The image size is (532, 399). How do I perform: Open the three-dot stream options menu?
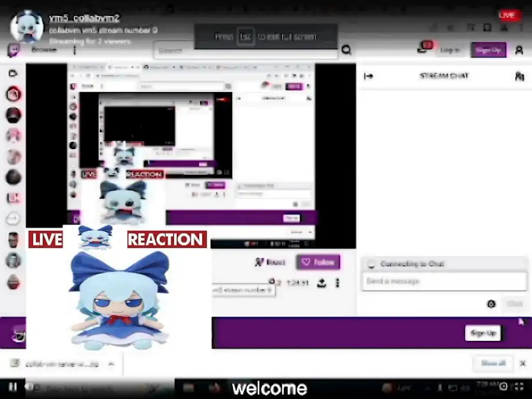click(x=337, y=283)
